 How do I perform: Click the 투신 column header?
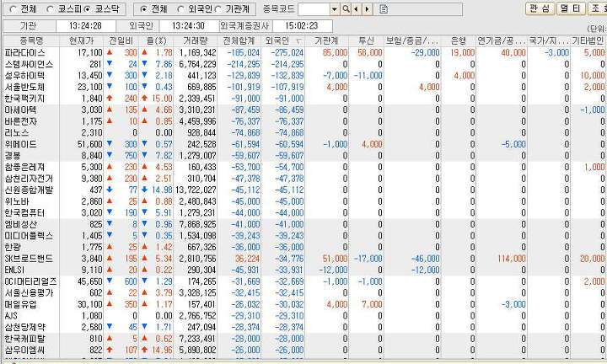coord(366,40)
